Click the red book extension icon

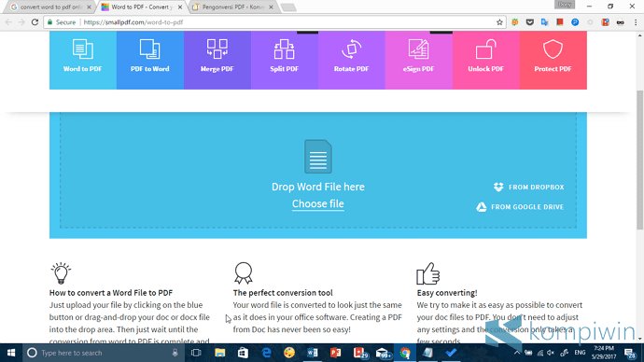560,22
